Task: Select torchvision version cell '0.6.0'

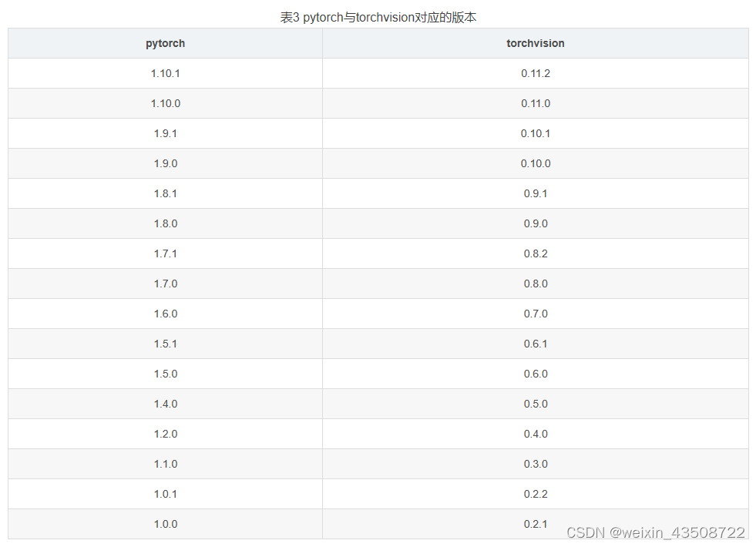Action: point(535,374)
